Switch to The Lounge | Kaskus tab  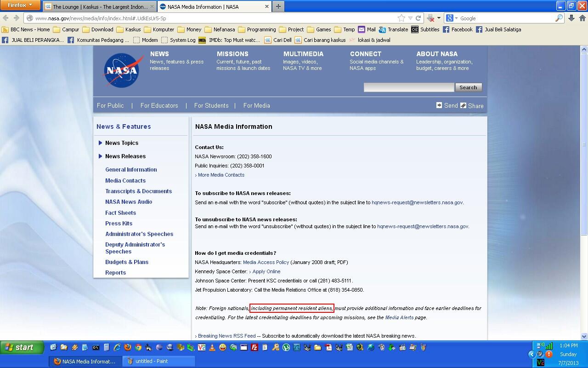coord(100,7)
